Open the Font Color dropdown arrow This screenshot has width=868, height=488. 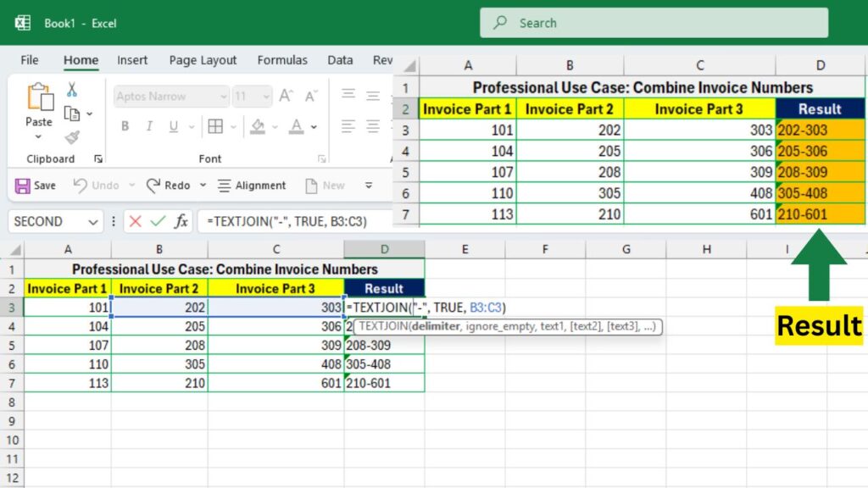[x=314, y=127]
